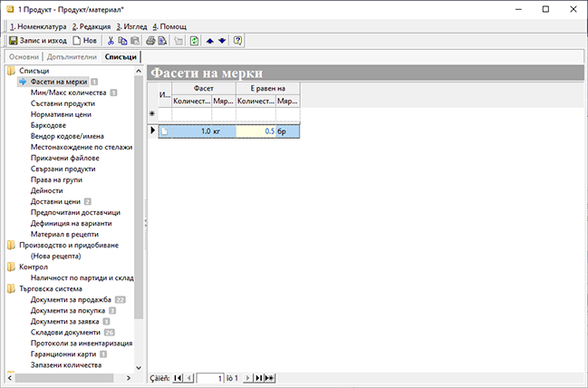This screenshot has width=588, height=388.
Task: Open Наличност по партиди и склад
Action: pos(82,277)
